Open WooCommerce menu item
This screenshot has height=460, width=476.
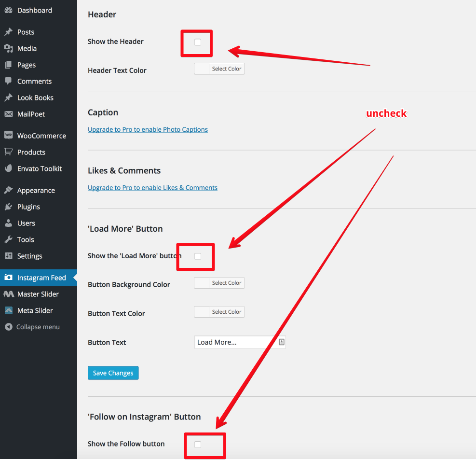(39, 136)
